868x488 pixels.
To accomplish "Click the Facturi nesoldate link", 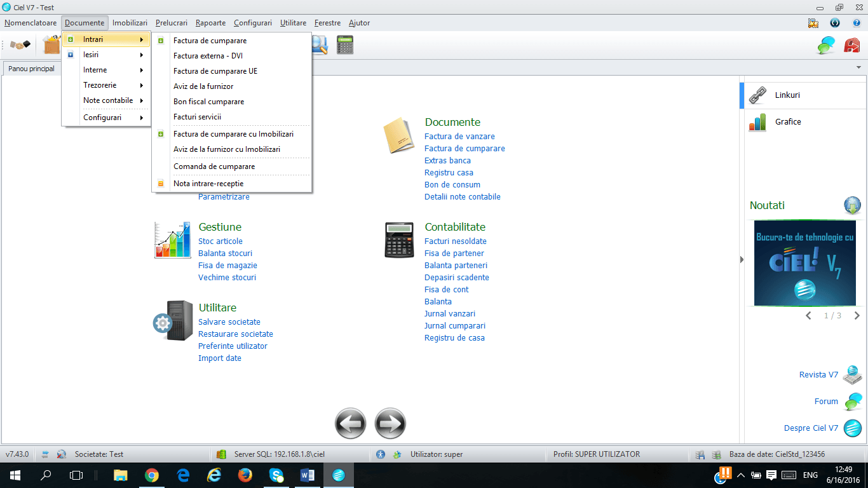I will (x=456, y=241).
